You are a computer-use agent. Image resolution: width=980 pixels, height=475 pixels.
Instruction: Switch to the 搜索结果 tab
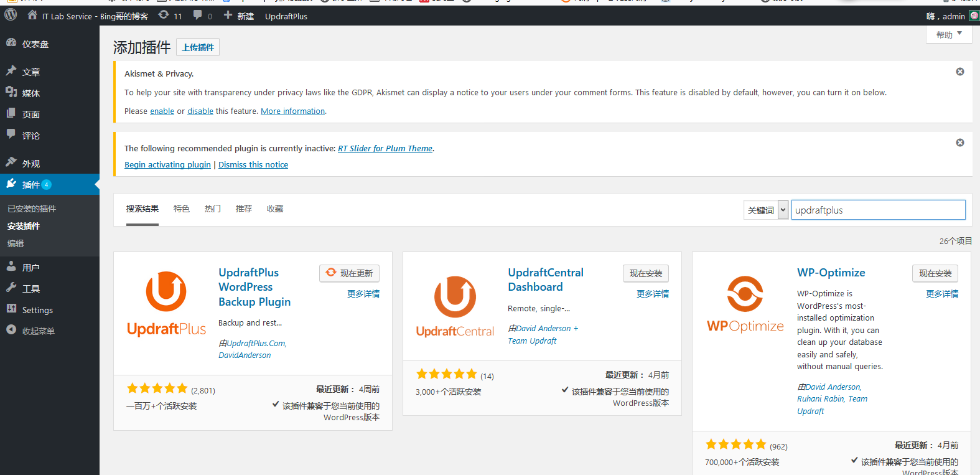[x=142, y=209]
